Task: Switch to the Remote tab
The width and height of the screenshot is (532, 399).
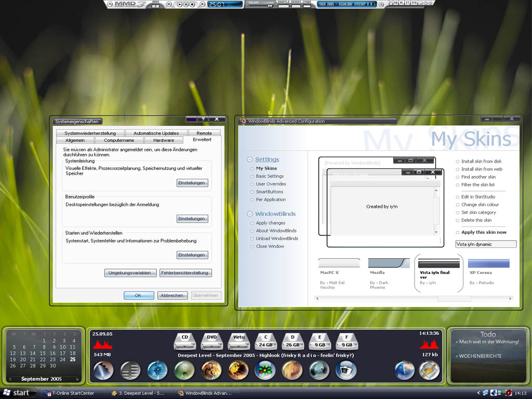Action: pos(204,133)
